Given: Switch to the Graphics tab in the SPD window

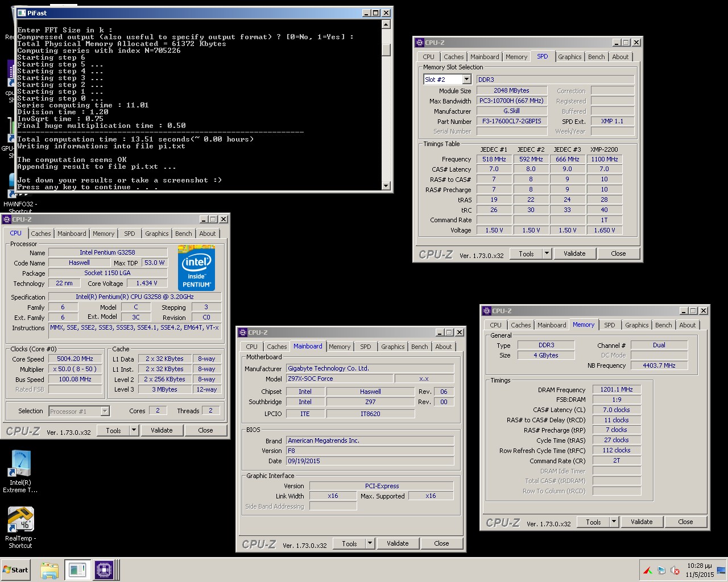Looking at the screenshot, I should [569, 57].
